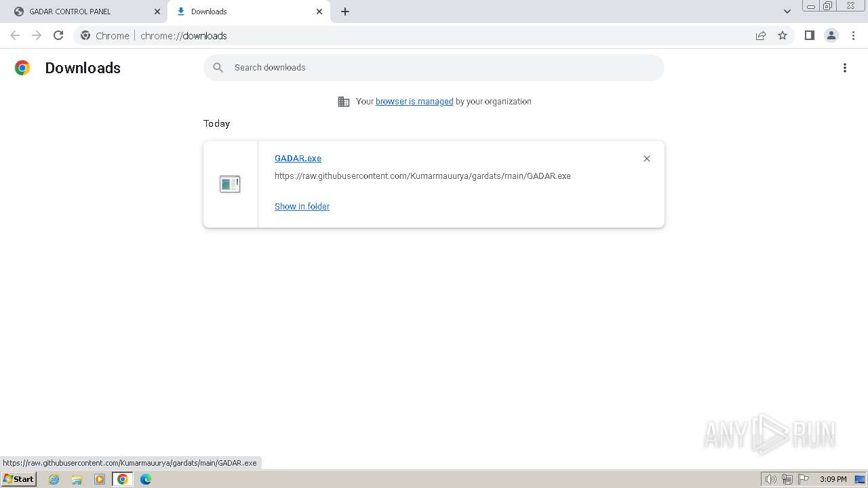Click the Today date heading
This screenshot has height=488, width=868.
pos(217,123)
